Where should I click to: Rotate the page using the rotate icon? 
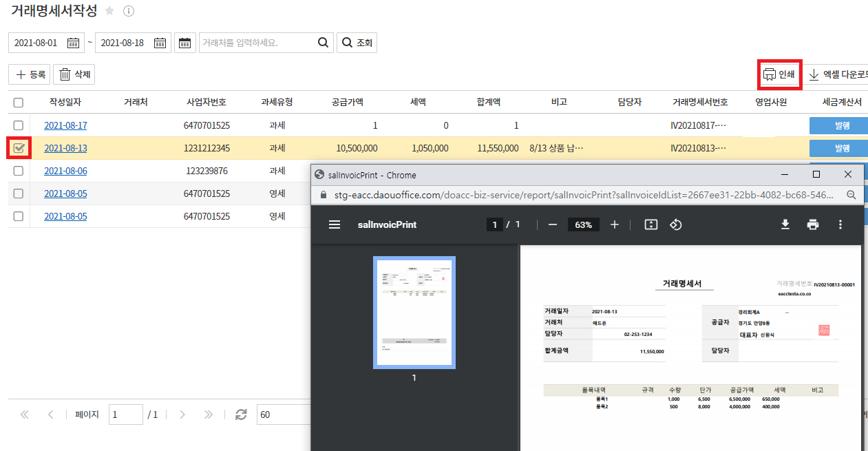[x=675, y=224]
